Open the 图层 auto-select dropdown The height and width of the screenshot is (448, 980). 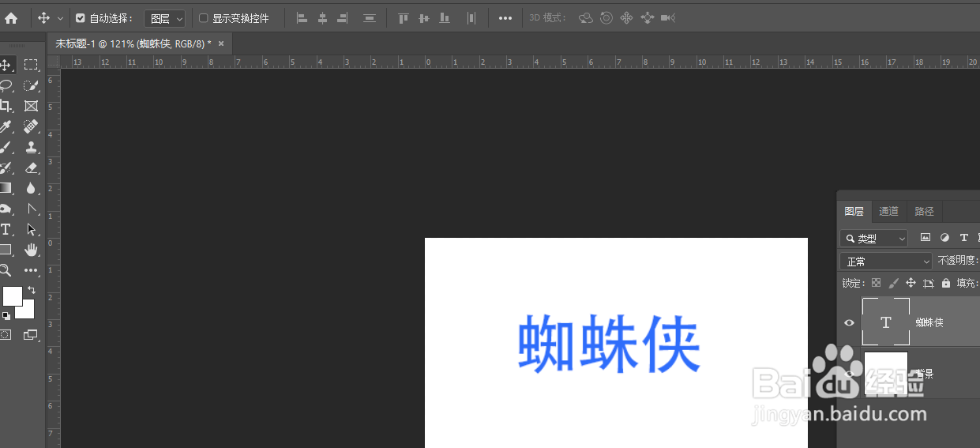pyautogui.click(x=165, y=18)
